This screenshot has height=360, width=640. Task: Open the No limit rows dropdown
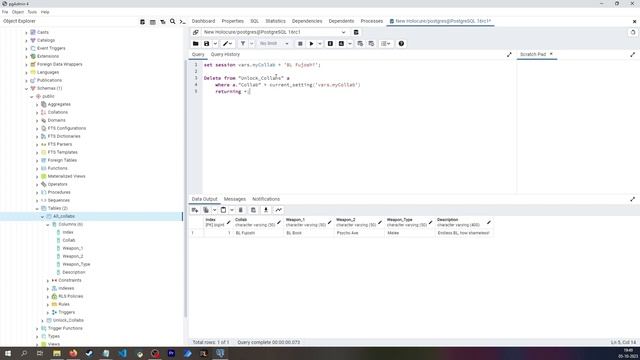point(274,44)
